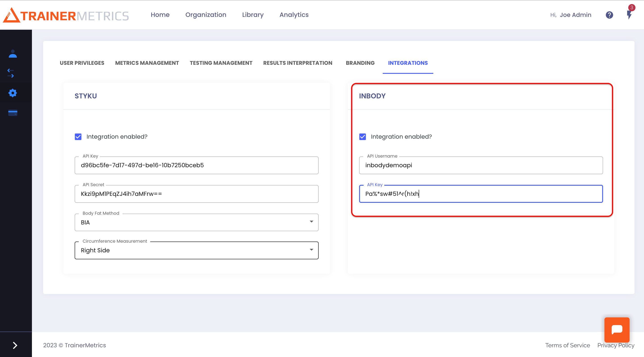Open the Organization menu

pyautogui.click(x=206, y=15)
